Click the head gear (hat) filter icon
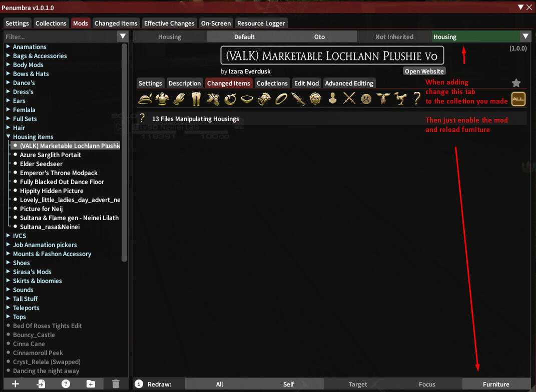Image resolution: width=536 pixels, height=392 pixels. tap(145, 98)
